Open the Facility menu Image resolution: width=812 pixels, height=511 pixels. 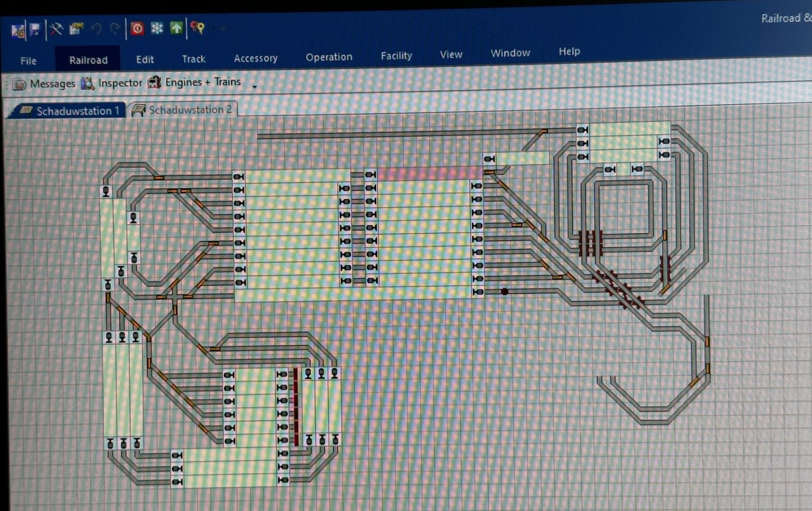coord(396,56)
